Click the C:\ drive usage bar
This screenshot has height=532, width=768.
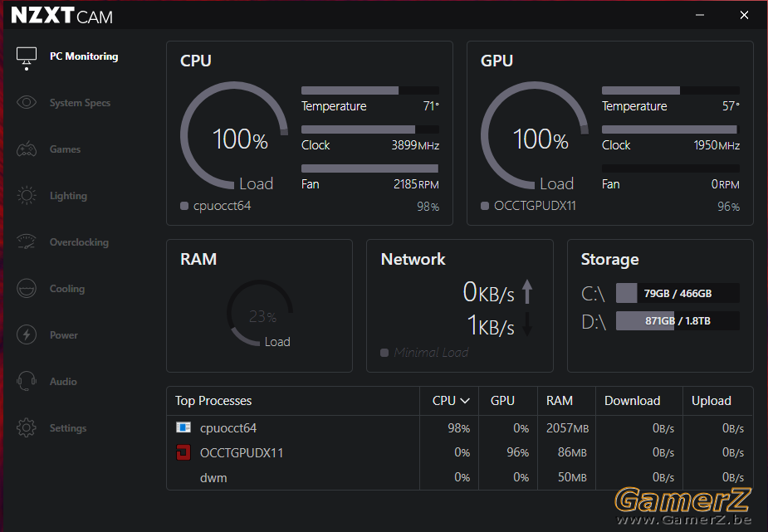click(678, 293)
